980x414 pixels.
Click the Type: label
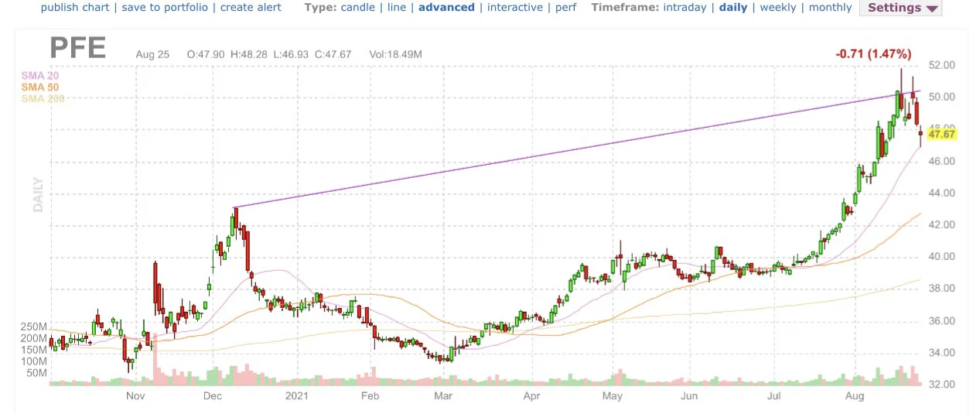[319, 7]
